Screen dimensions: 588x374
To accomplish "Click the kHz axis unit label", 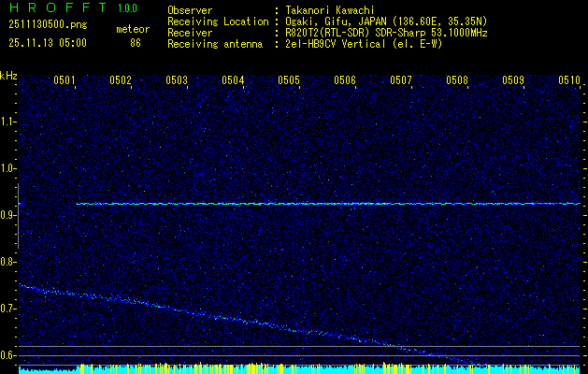I will [x=8, y=76].
